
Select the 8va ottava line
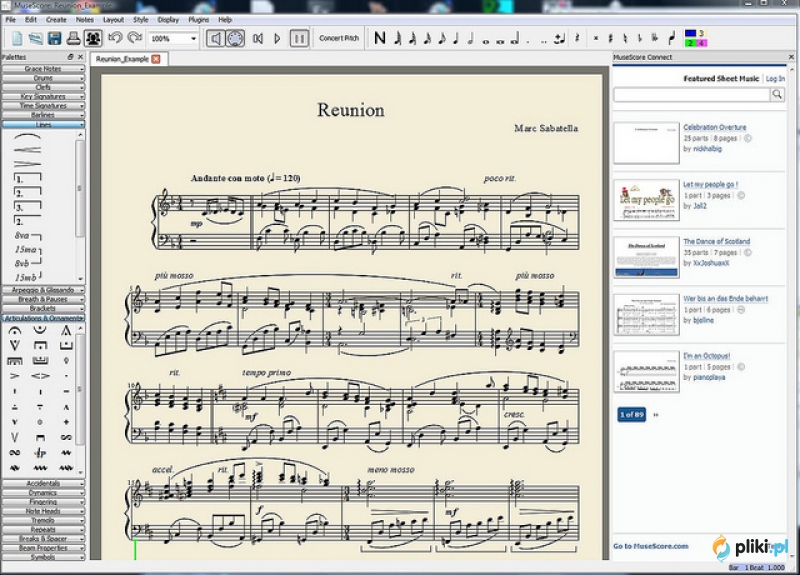point(28,236)
